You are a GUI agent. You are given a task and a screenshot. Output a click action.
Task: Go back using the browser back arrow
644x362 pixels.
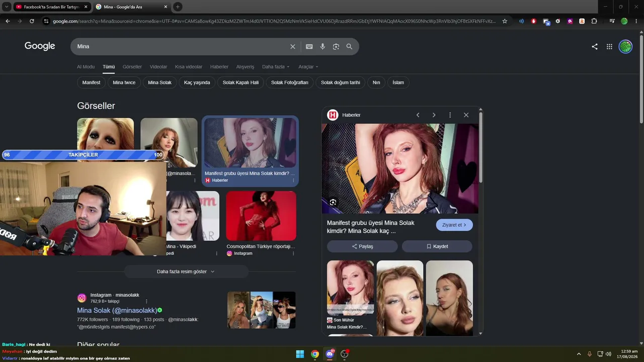[8, 21]
